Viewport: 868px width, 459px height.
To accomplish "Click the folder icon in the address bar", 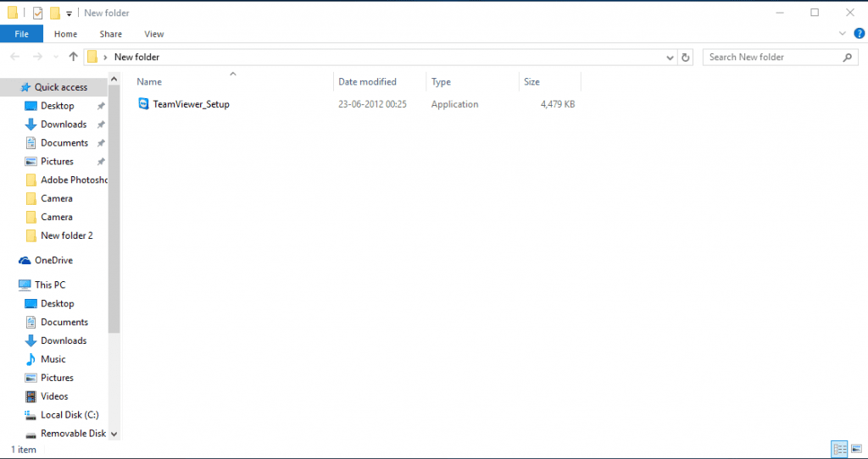I will 92,57.
